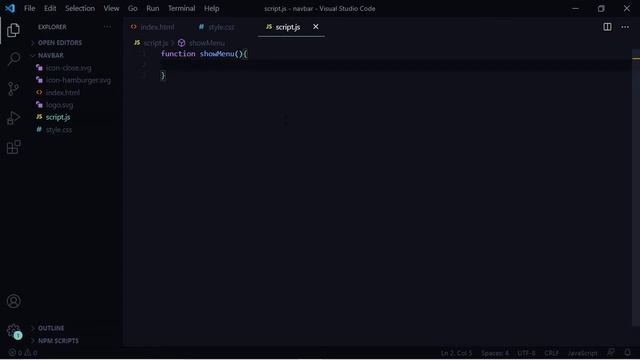Click JavaScript language mode
The image size is (640, 360).
coord(582,353)
